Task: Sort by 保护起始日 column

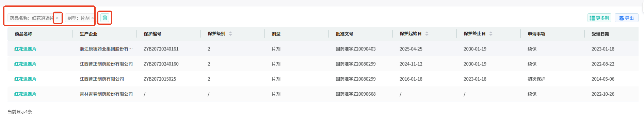Action: click(x=427, y=34)
